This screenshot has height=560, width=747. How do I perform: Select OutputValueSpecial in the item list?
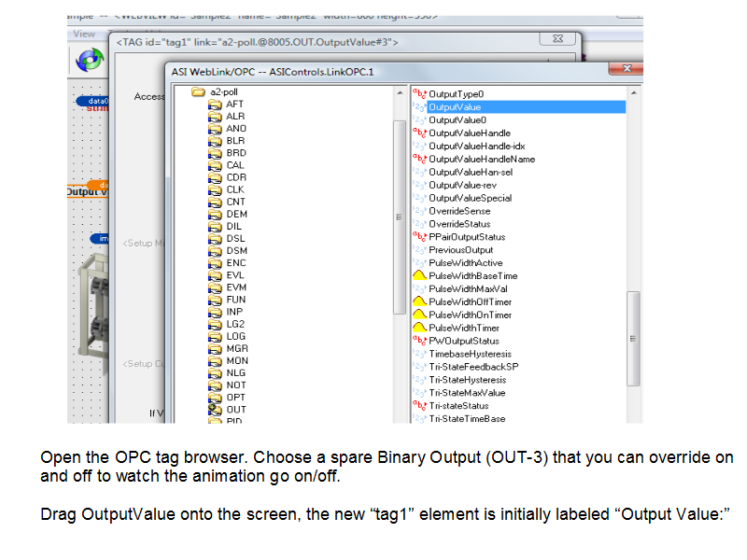pyautogui.click(x=471, y=198)
